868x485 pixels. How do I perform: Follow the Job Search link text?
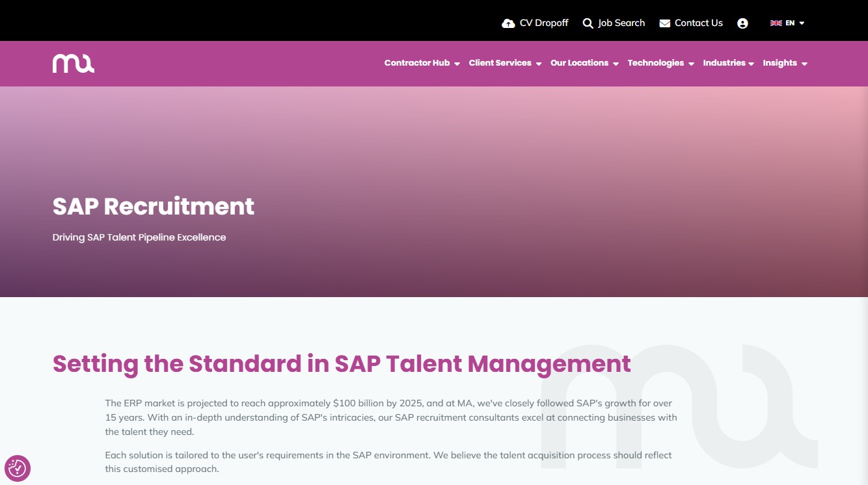coord(621,23)
